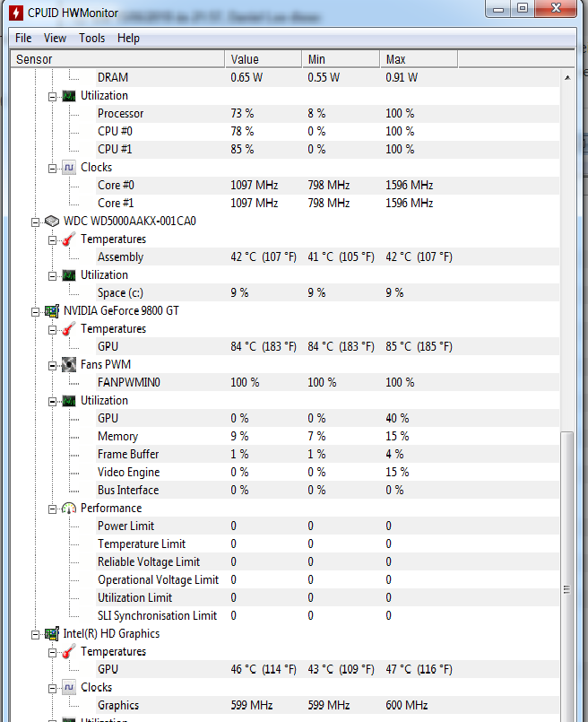Click the WDC hard drive icon
This screenshot has height=722, width=588.
coord(51,222)
